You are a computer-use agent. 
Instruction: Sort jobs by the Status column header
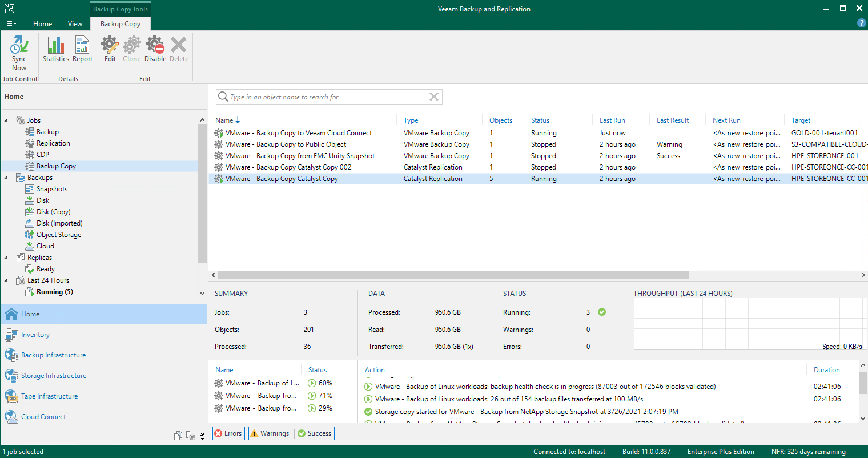click(540, 120)
